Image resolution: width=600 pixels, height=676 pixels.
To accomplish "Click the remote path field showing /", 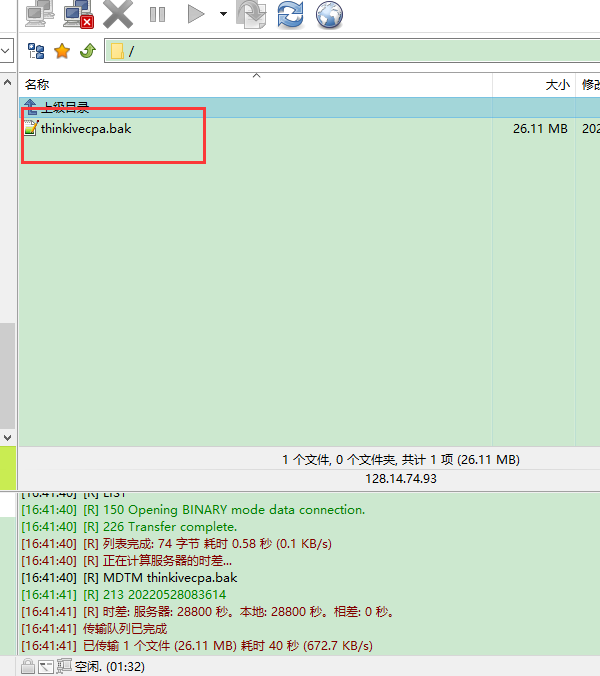I will point(350,51).
